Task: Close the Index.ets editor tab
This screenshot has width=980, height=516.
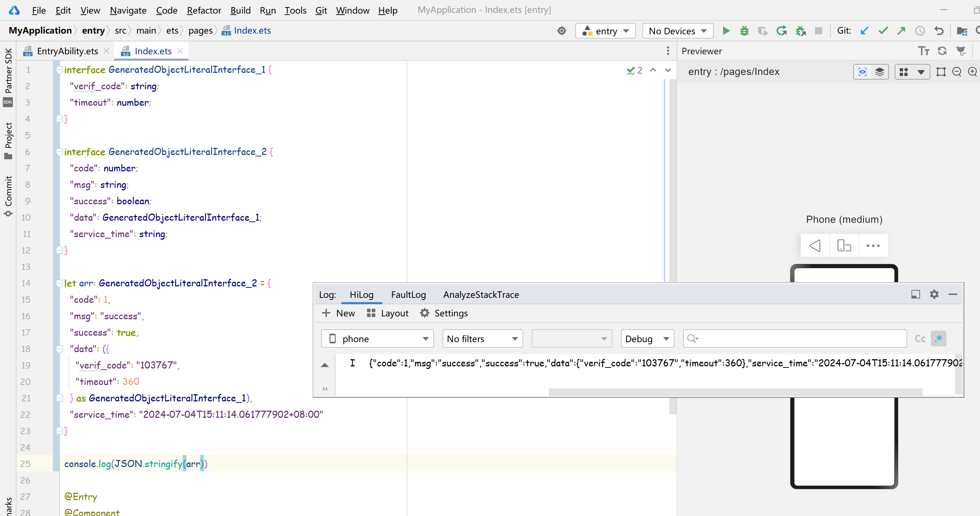Action: pyautogui.click(x=180, y=51)
